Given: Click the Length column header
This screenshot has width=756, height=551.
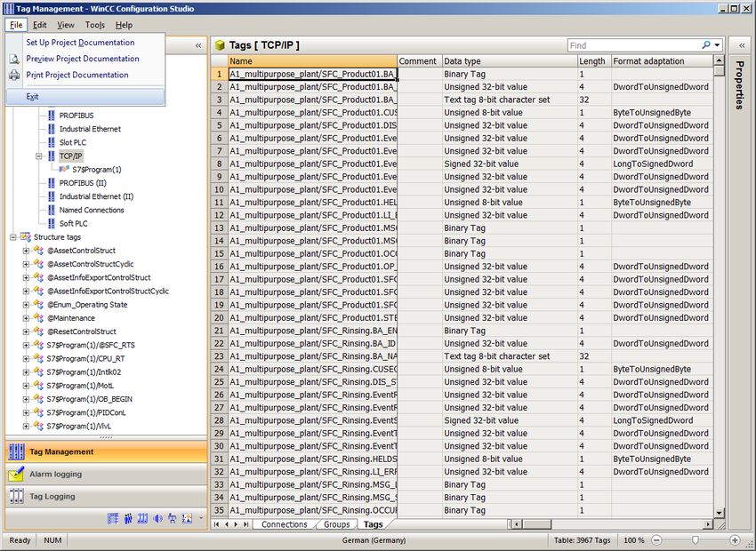Looking at the screenshot, I should (594, 61).
